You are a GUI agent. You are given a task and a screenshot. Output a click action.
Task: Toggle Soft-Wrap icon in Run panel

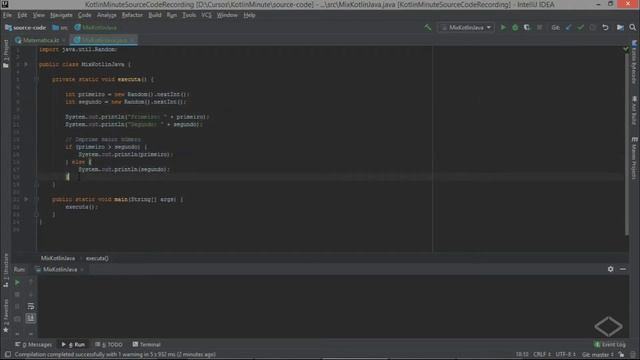[x=31, y=306]
